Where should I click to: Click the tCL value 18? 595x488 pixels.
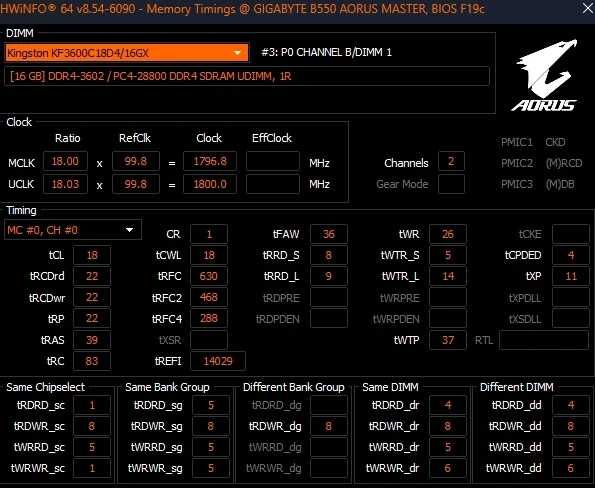[92, 255]
